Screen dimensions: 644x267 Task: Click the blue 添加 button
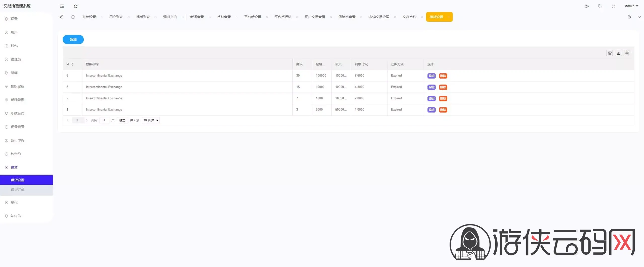coord(73,40)
